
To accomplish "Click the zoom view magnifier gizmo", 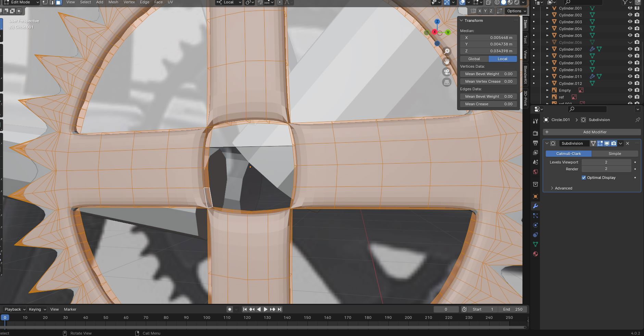I will 447,51.
